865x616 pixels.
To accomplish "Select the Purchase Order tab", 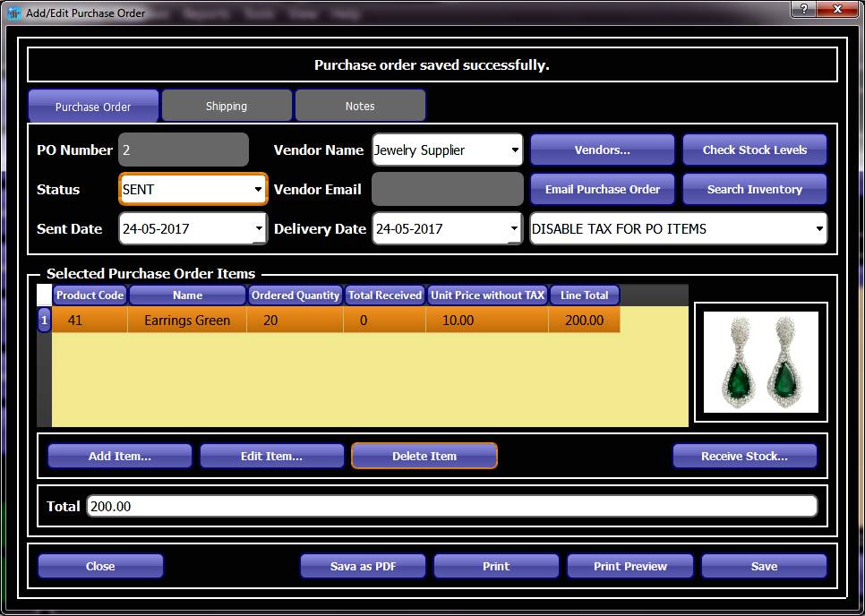I will pos(93,105).
